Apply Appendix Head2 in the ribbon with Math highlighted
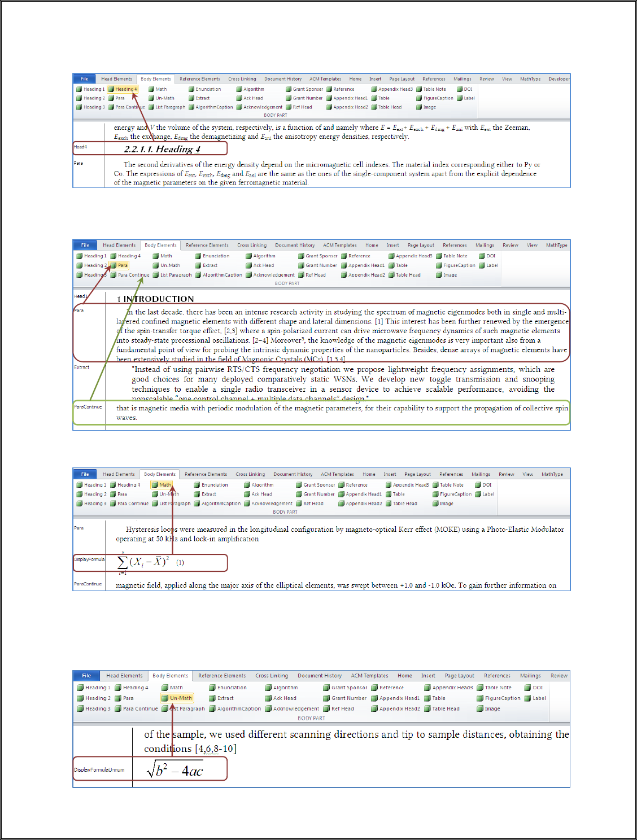 coord(360,504)
